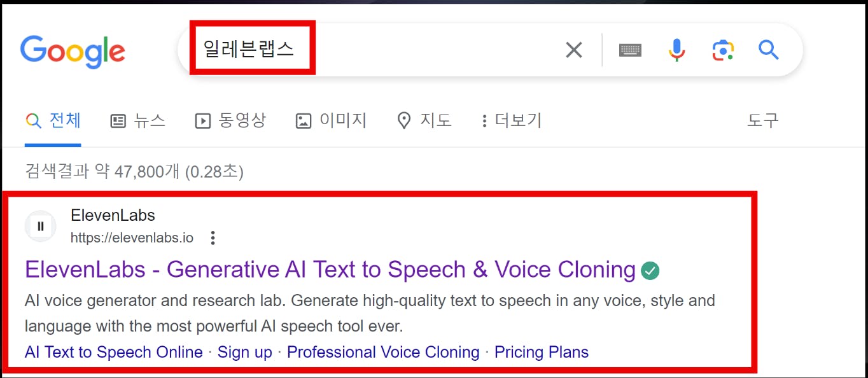Open the Sign up sitelink
Screen dimensions: 868x378
(245, 352)
